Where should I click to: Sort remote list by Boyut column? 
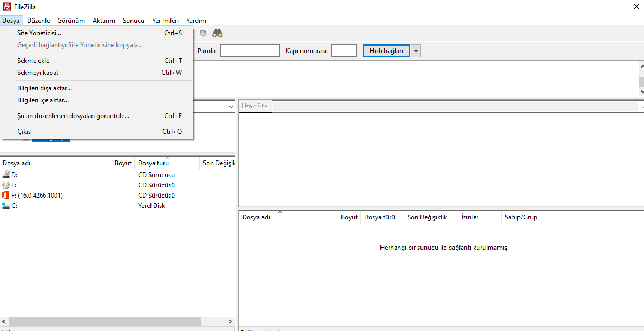point(340,217)
